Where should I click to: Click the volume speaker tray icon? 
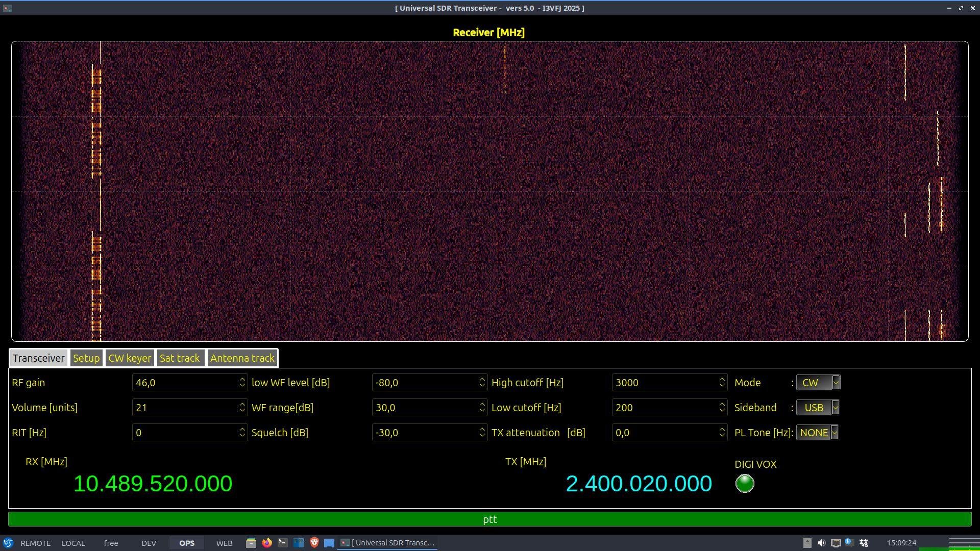pyautogui.click(x=821, y=543)
